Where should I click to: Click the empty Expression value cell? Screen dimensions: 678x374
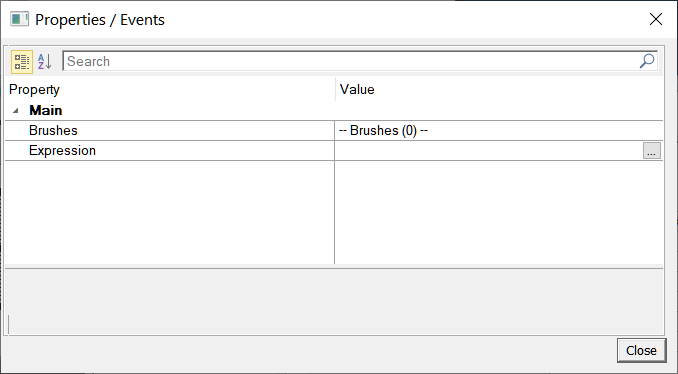pyautogui.click(x=489, y=150)
